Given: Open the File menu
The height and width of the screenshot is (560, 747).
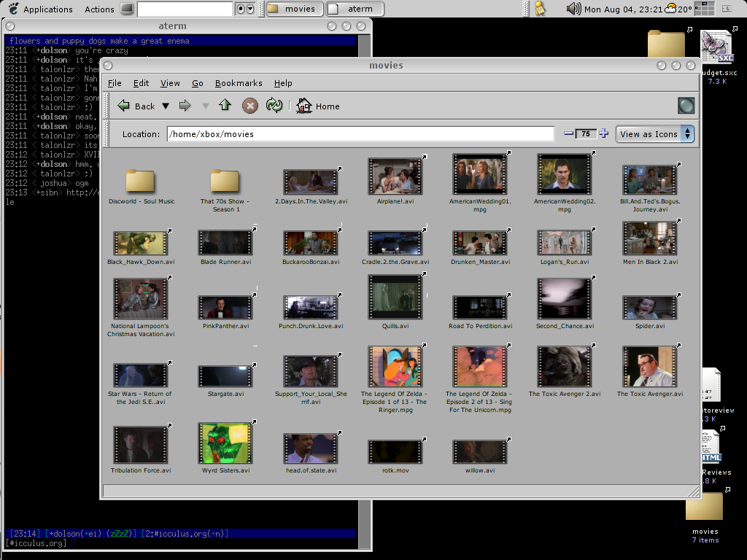Looking at the screenshot, I should [x=115, y=83].
